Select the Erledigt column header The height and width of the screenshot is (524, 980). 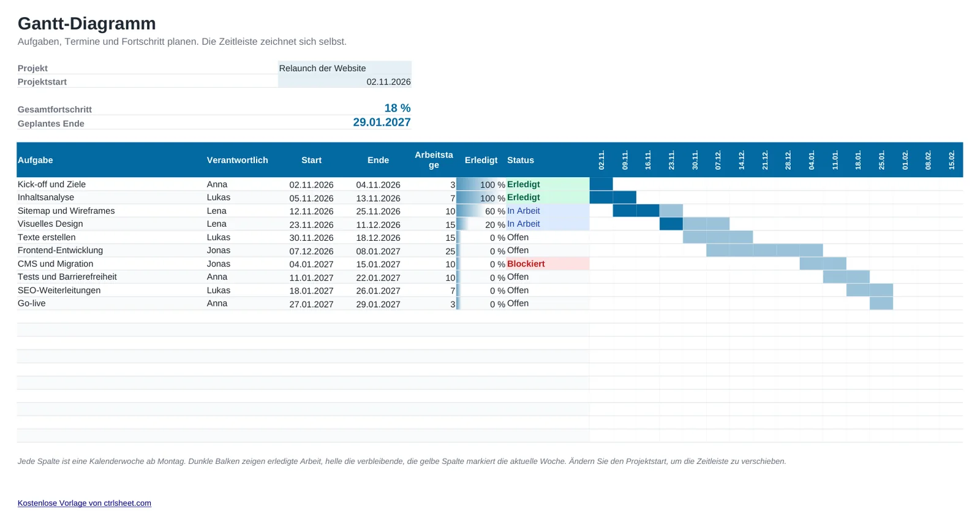[x=481, y=160]
